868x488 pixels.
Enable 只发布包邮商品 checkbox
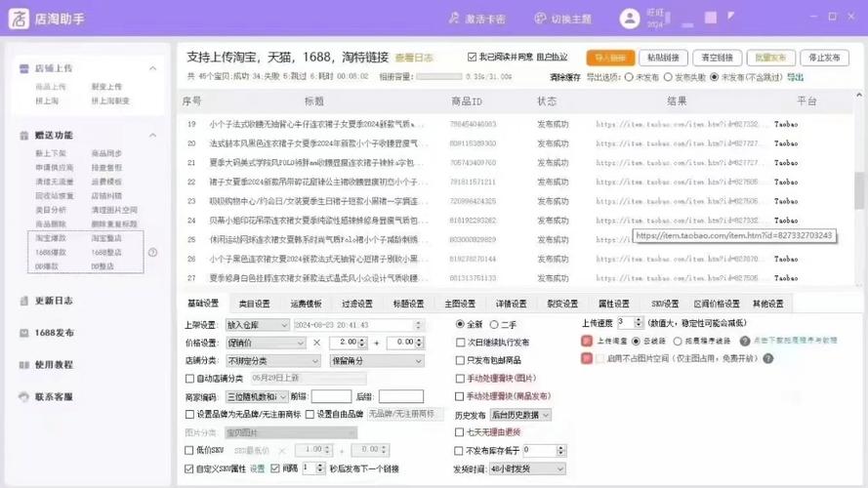tap(460, 360)
